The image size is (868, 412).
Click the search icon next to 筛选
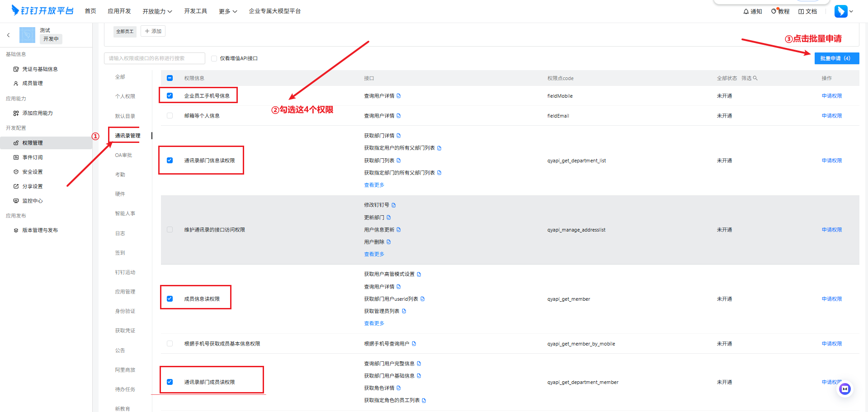[755, 78]
